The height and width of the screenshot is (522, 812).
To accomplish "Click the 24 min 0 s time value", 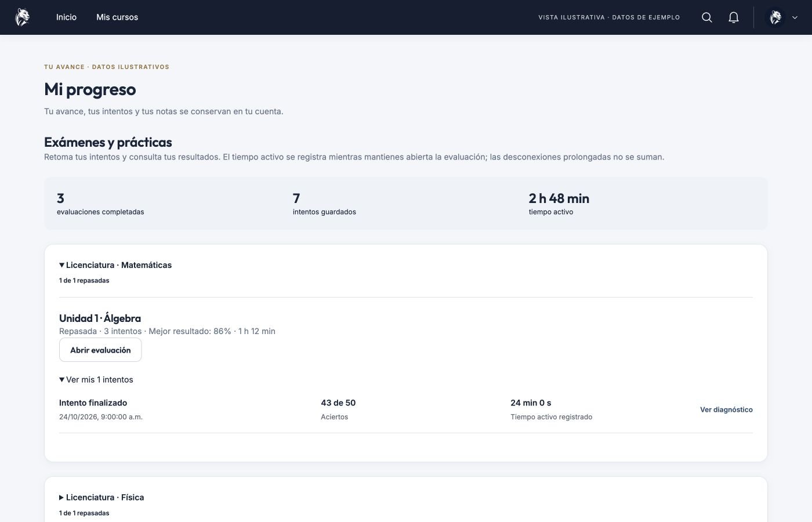I will pos(531,403).
